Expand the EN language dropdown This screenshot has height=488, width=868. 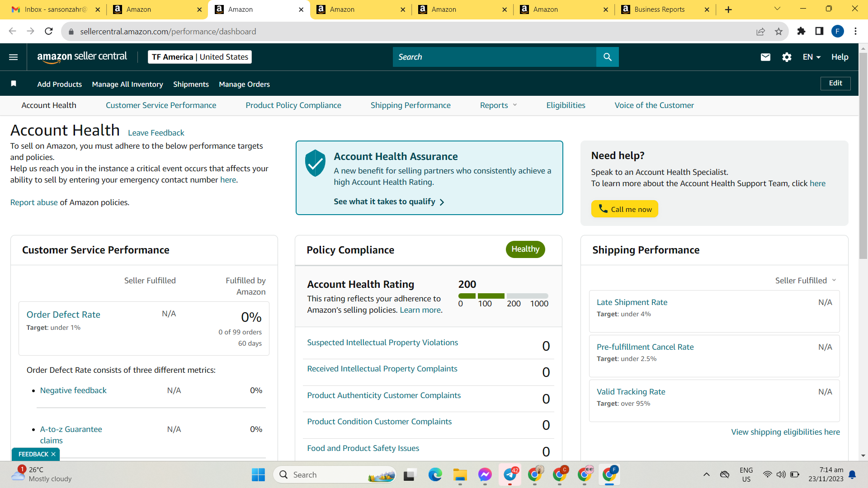(811, 57)
